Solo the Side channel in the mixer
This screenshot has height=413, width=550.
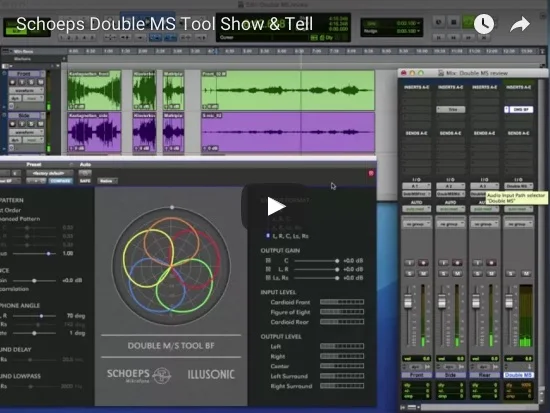coord(443,273)
